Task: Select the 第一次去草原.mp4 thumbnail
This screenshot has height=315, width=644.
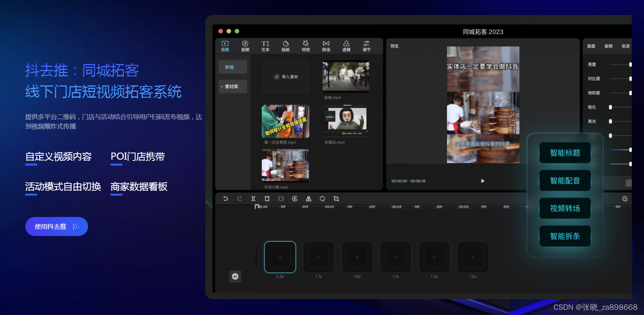Action: coord(285,121)
